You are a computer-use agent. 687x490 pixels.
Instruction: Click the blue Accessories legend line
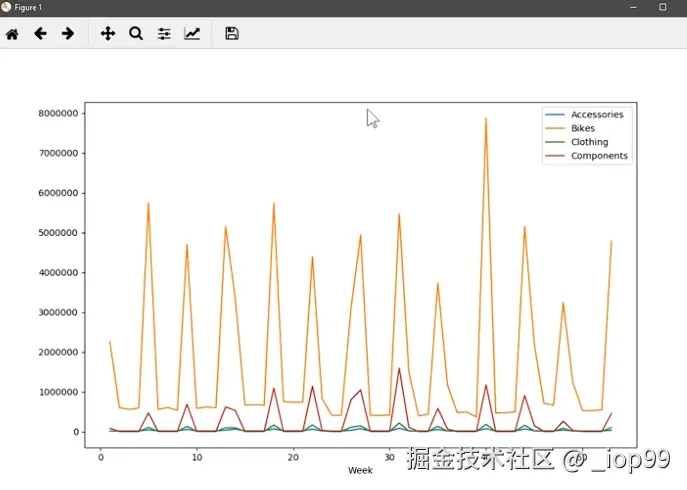pyautogui.click(x=555, y=114)
